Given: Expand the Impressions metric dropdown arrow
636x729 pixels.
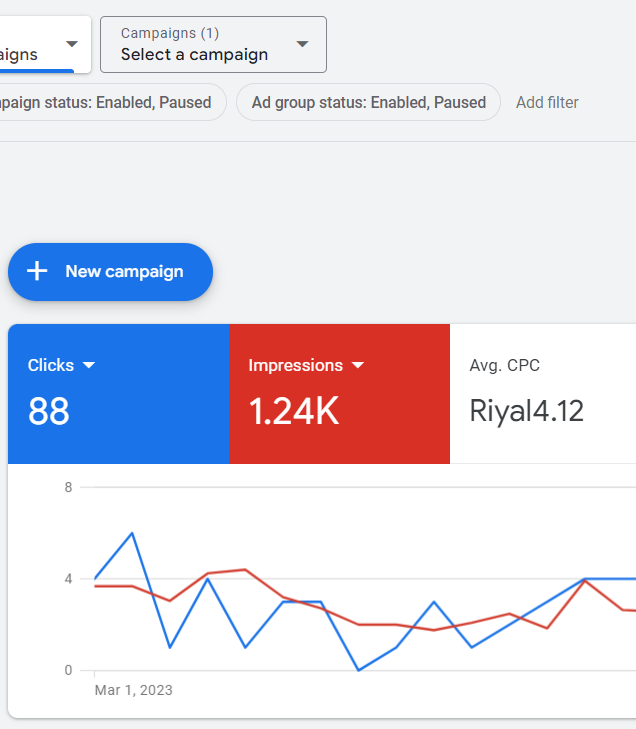Looking at the screenshot, I should (358, 366).
